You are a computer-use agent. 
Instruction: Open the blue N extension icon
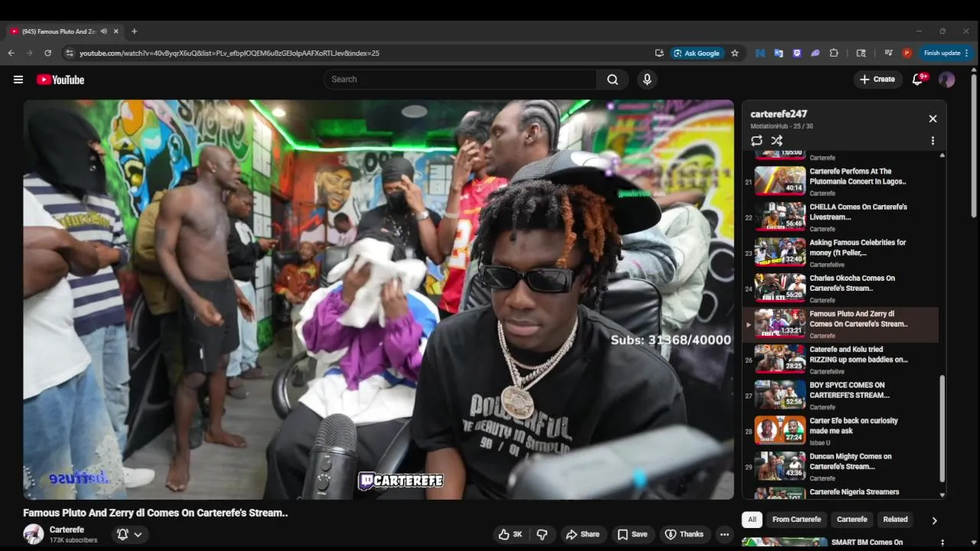[760, 53]
